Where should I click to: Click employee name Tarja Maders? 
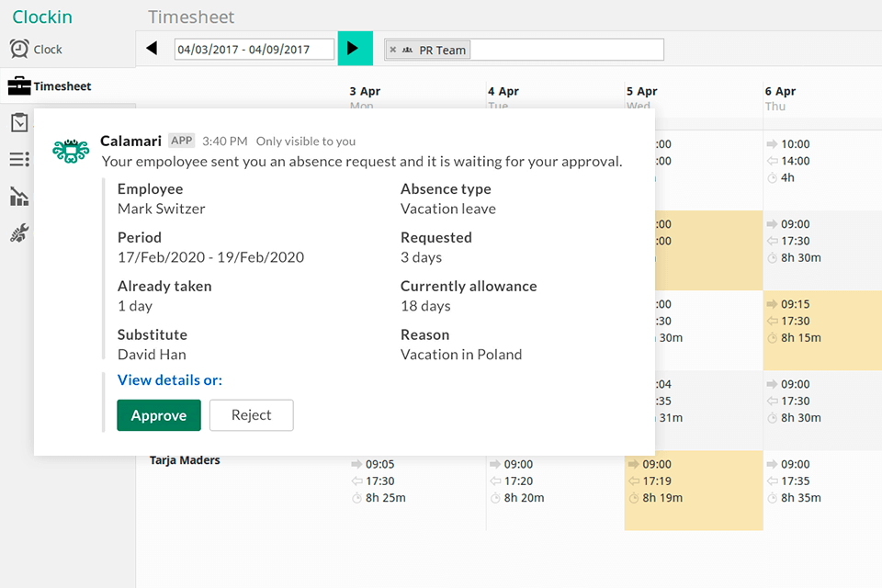point(185,460)
